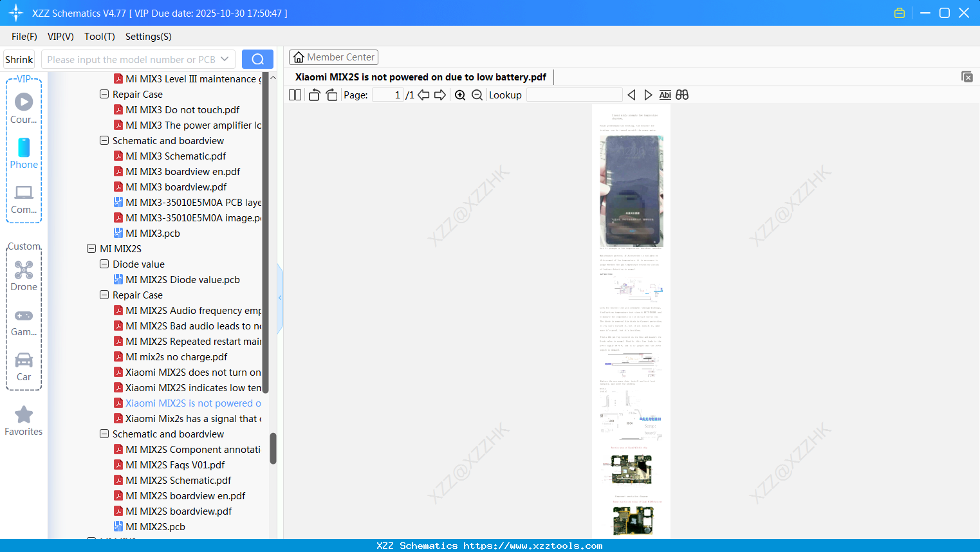Viewport: 980px width, 552px height.
Task: Open MI MIX2S Component annotation file
Action: pos(193,449)
